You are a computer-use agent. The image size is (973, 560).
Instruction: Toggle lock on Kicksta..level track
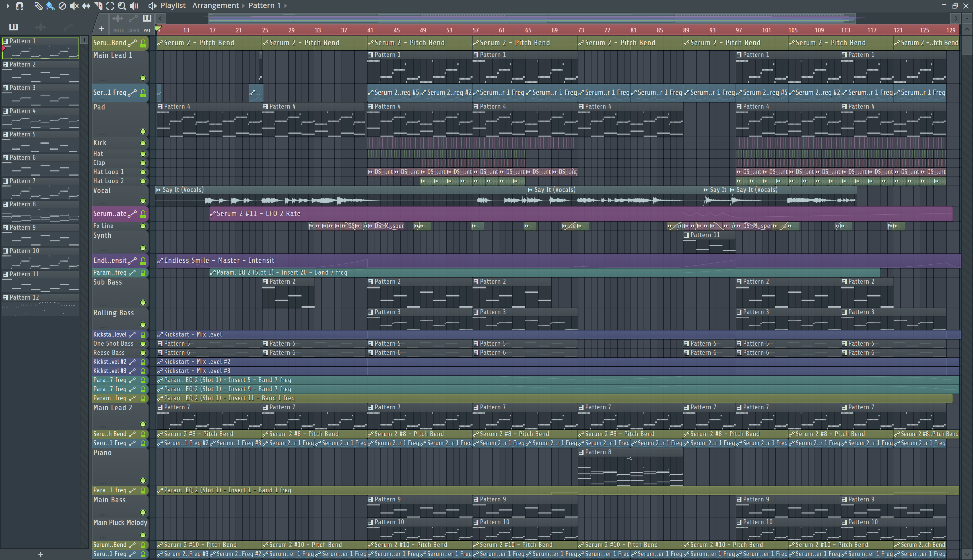tap(143, 335)
